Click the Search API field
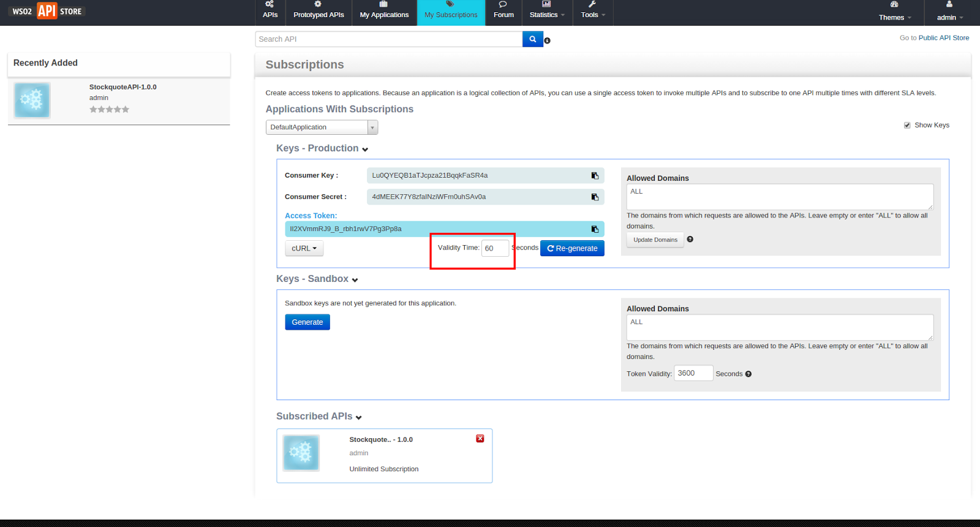This screenshot has width=980, height=527. click(x=389, y=39)
